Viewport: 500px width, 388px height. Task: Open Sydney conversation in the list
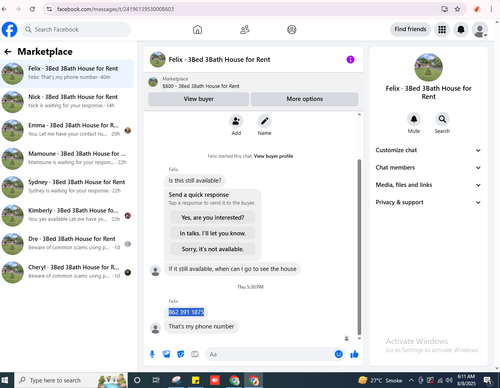tap(67, 187)
